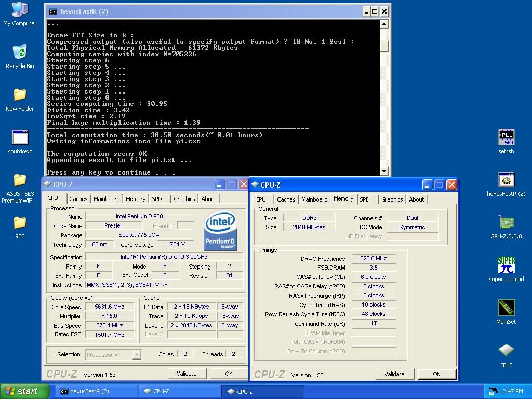Click the CAS# Latency 6.0 clocks value
The height and width of the screenshot is (399, 532).
point(374,277)
